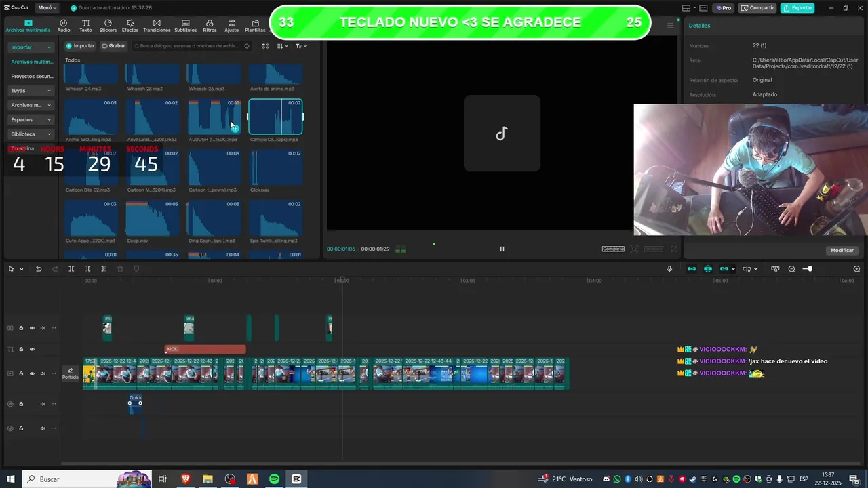Click the Grabar record button

coord(114,46)
